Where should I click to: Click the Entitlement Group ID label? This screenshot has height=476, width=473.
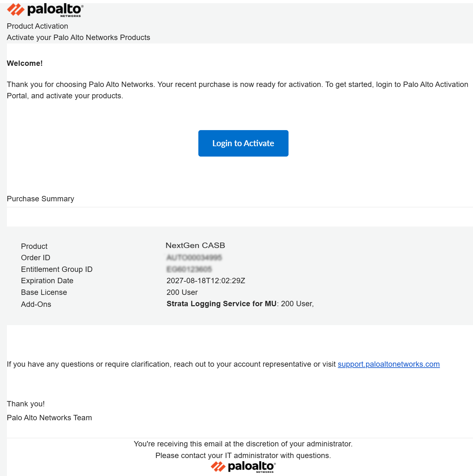57,269
